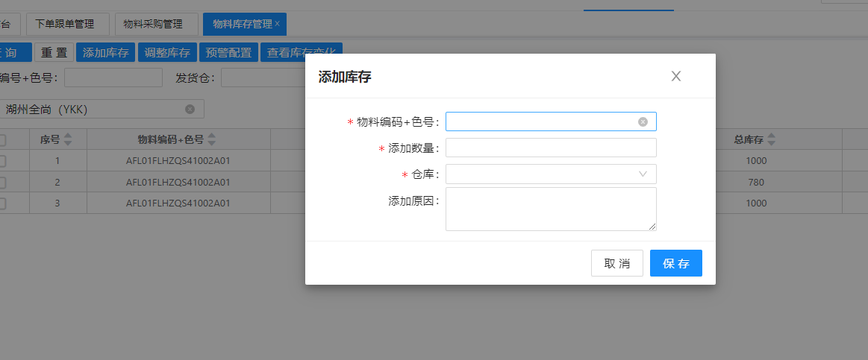Click the 预警配置 toolbar button
This screenshot has width=868, height=360.
(228, 53)
